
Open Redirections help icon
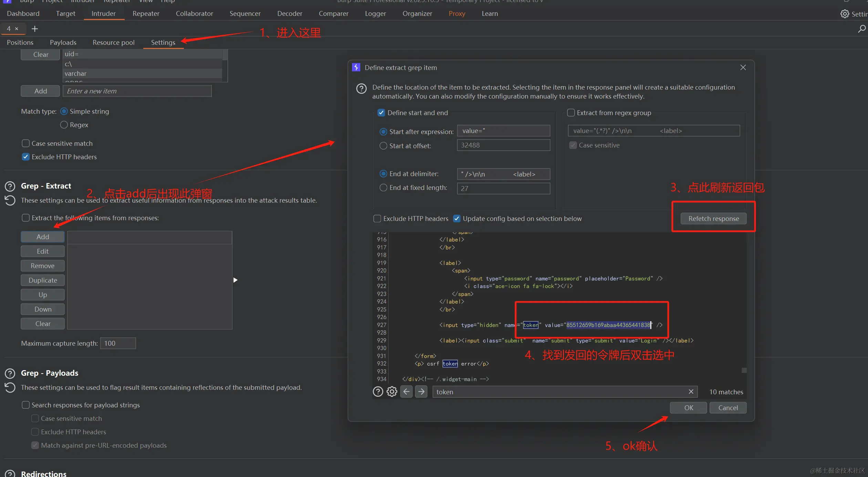[10, 474]
